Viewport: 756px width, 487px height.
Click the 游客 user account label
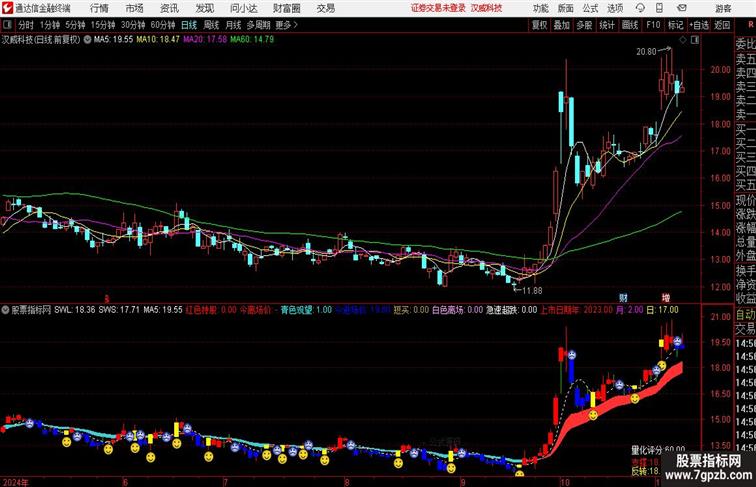tap(723, 8)
